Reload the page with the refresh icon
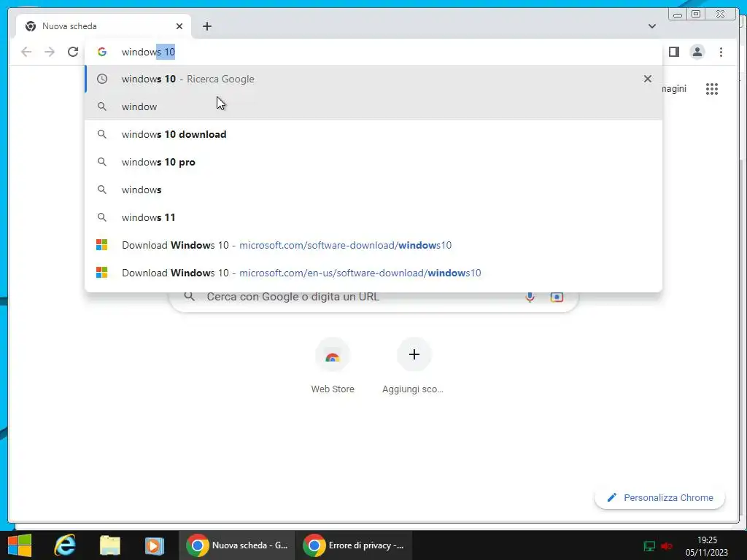 [72, 52]
